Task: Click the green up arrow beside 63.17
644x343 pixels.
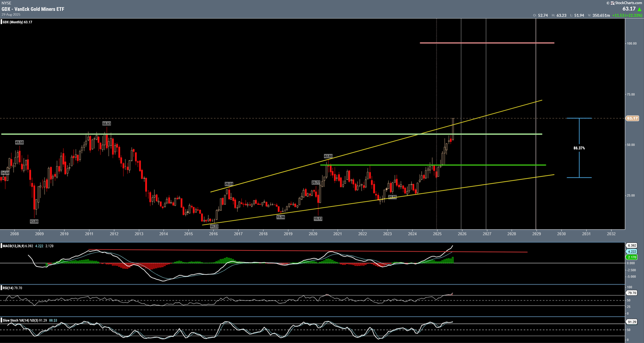Action: (639, 9)
